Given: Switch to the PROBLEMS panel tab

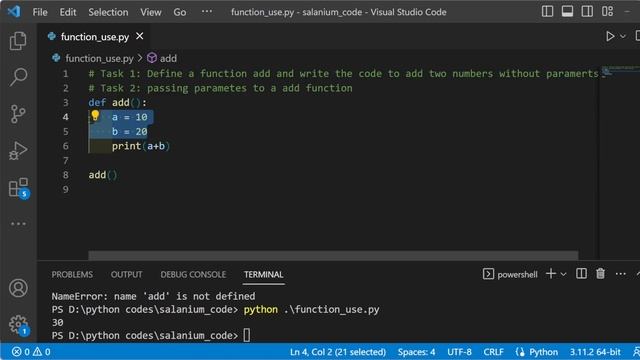Looking at the screenshot, I should click(x=72, y=274).
